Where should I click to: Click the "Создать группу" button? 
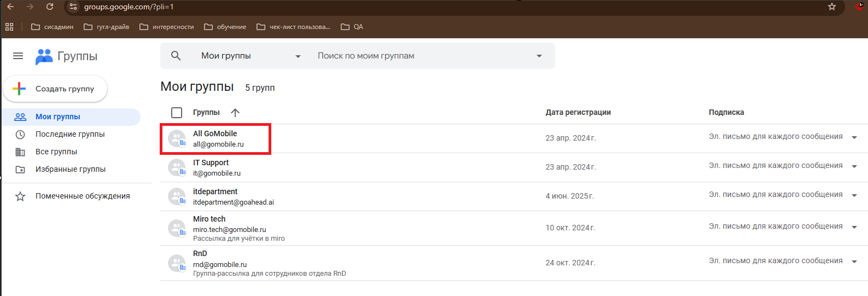pyautogui.click(x=55, y=89)
